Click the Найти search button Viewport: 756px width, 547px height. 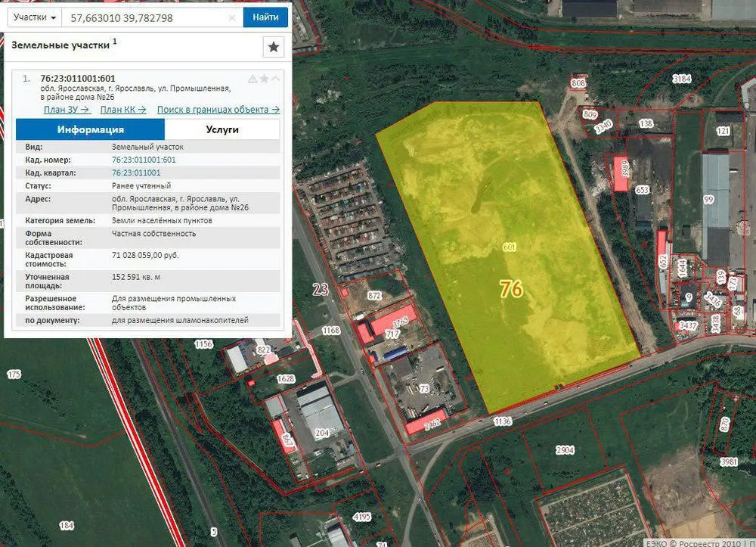(265, 17)
